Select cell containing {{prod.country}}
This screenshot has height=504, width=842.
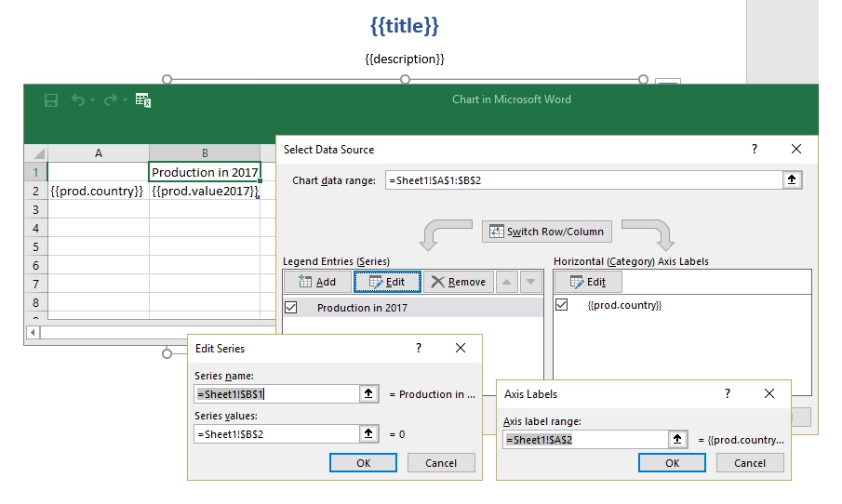point(99,191)
